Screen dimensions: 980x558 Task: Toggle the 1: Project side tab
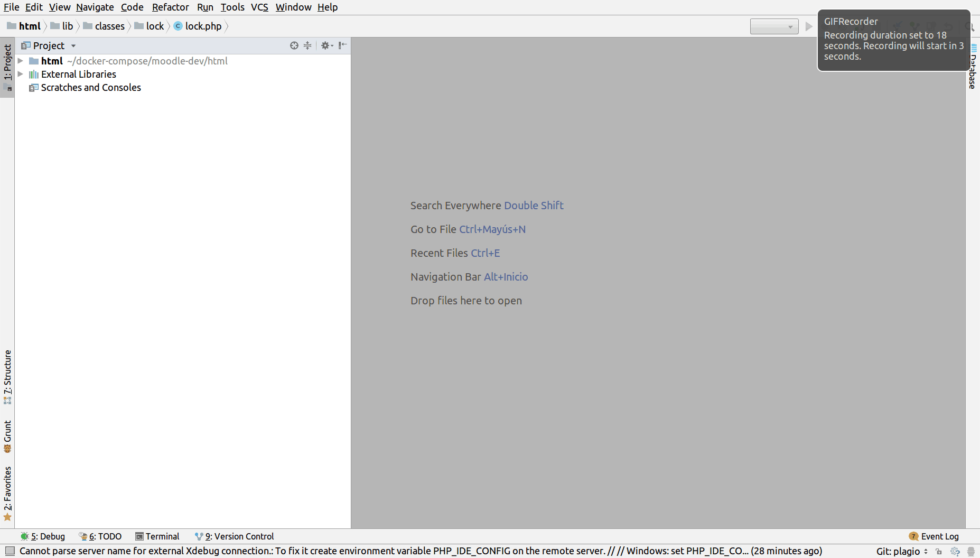coord(7,67)
